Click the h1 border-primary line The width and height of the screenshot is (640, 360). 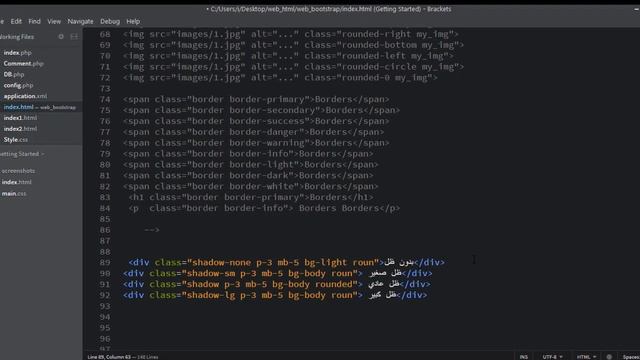pos(251,197)
